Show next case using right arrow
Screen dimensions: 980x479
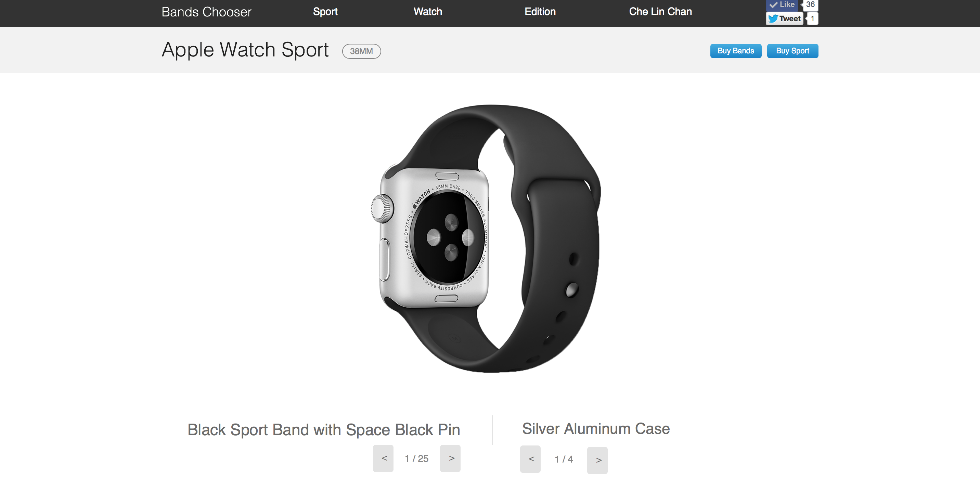pos(597,461)
